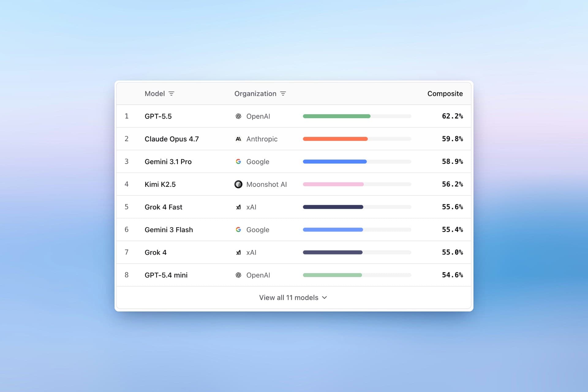The image size is (588, 392).
Task: Click the 55.6% composite score
Action: click(452, 207)
